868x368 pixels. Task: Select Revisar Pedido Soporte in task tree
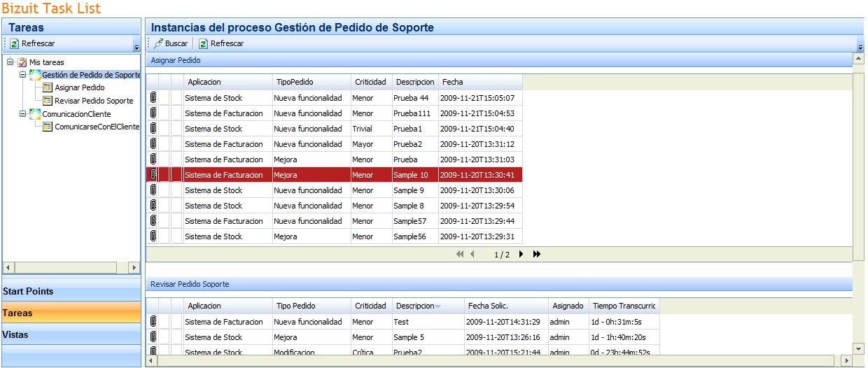(94, 101)
